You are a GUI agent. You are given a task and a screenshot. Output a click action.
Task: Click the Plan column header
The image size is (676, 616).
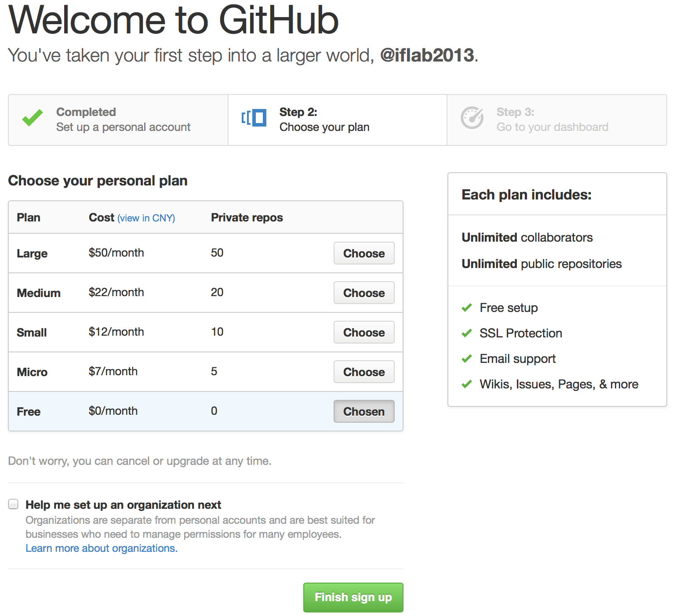click(29, 217)
